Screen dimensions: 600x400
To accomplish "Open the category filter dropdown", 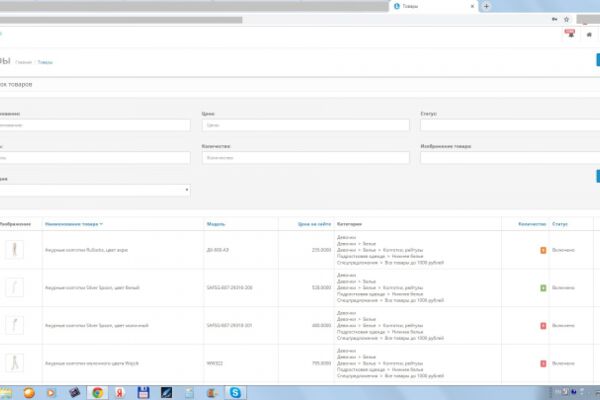I will click(x=95, y=190).
